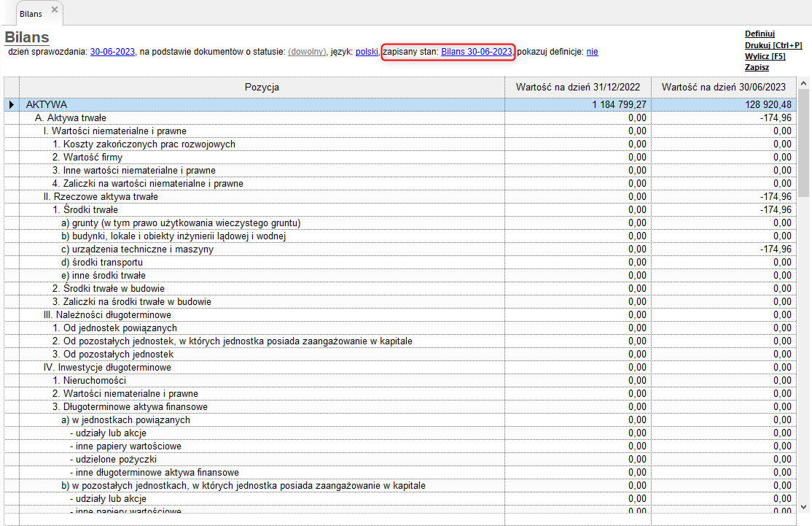The height and width of the screenshot is (526, 812).
Task: Click the scrollbar up arrow
Action: pos(804,83)
